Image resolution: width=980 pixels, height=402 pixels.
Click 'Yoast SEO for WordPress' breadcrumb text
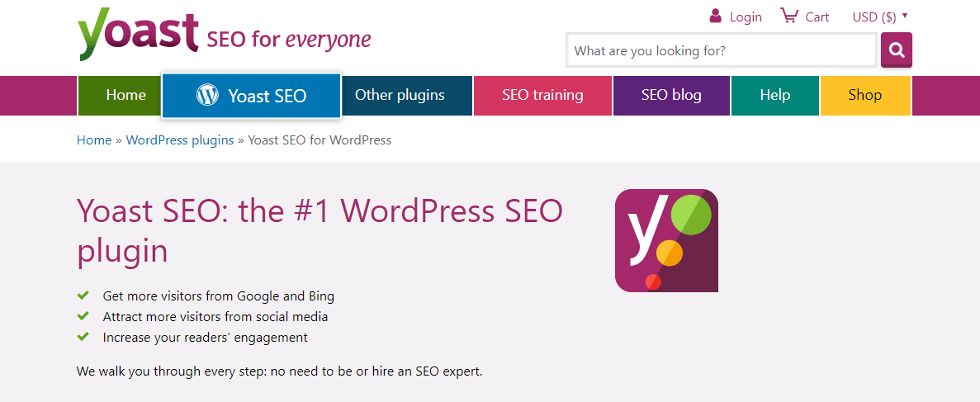tap(320, 140)
